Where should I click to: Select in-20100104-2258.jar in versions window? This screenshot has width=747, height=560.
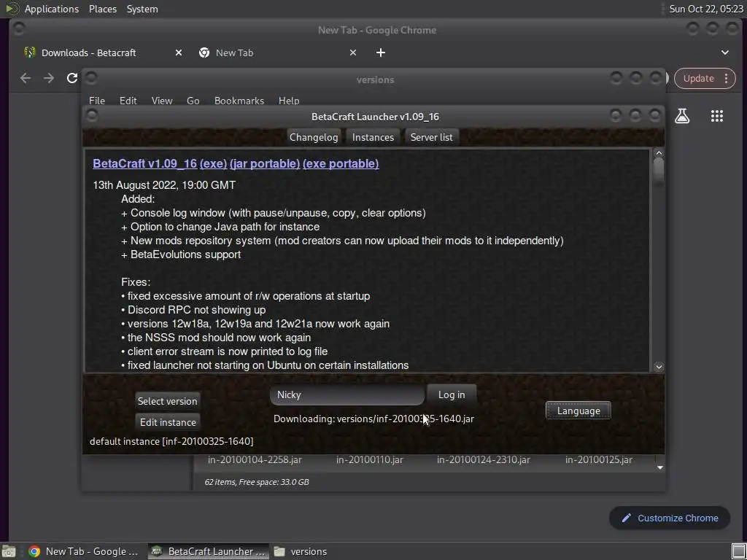[x=255, y=459]
